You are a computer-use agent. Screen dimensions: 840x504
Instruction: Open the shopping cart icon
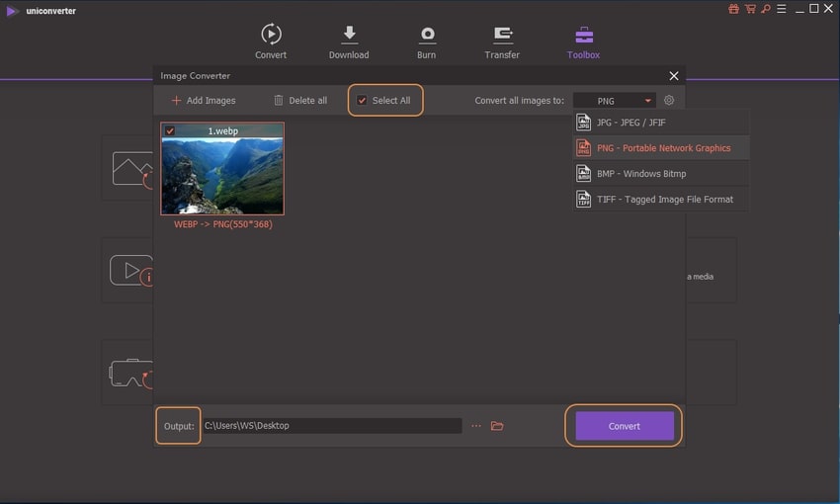(749, 9)
